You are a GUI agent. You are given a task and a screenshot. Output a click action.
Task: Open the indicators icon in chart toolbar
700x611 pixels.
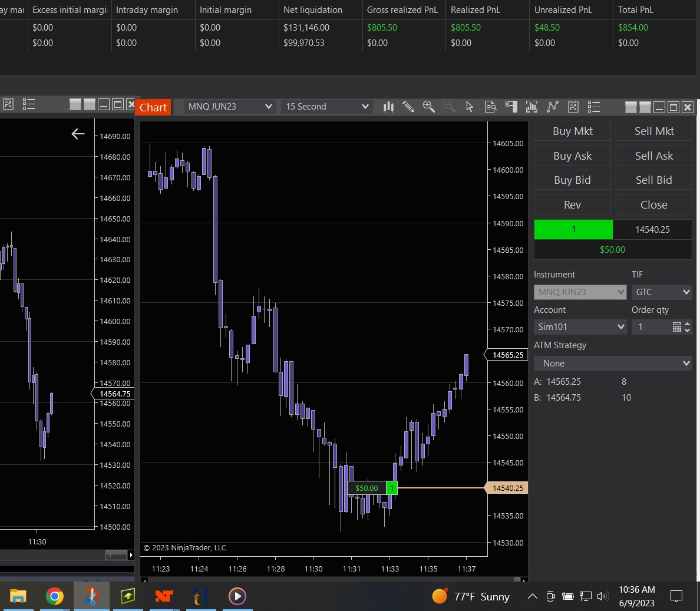point(552,107)
